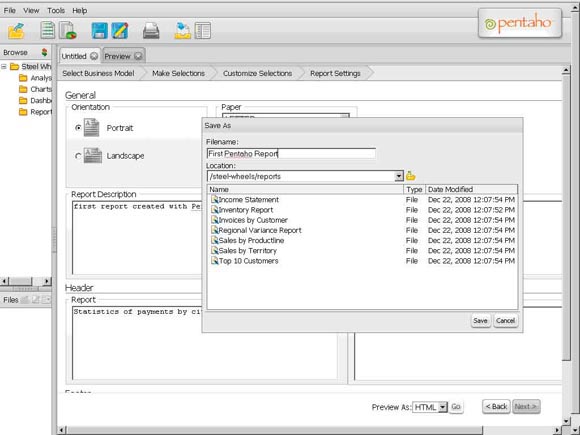
Task: Go to Customize Selections step
Action: (x=257, y=73)
